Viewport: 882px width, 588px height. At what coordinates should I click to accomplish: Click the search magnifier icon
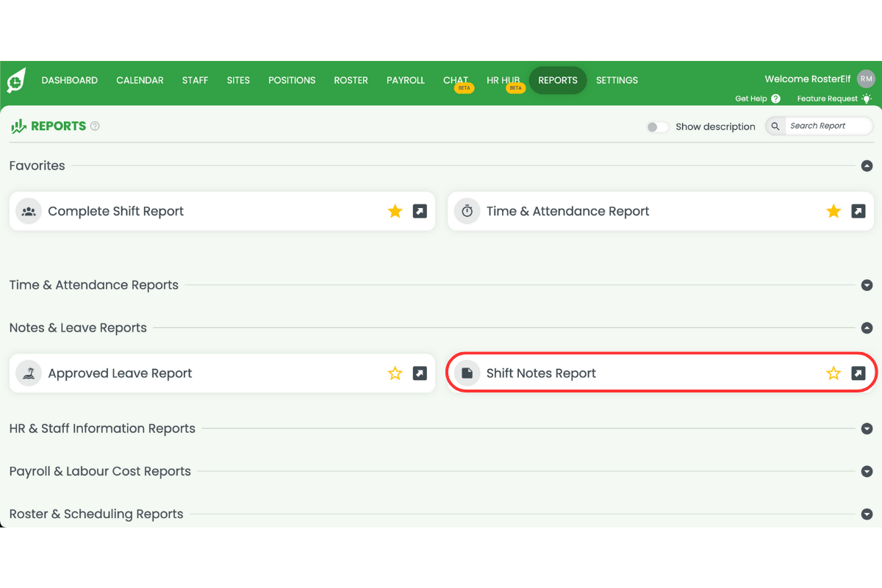774,126
